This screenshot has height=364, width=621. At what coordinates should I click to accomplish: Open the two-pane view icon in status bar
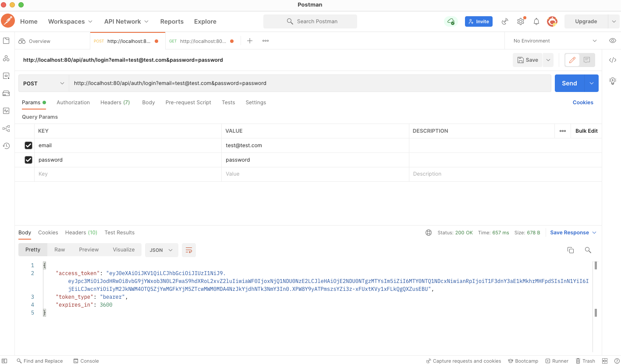pyautogui.click(x=605, y=361)
